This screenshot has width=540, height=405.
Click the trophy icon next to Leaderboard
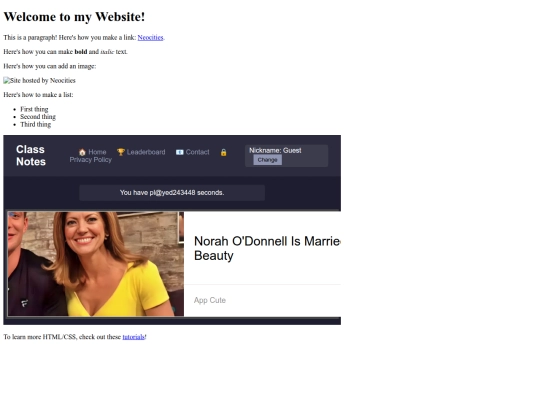click(x=121, y=152)
